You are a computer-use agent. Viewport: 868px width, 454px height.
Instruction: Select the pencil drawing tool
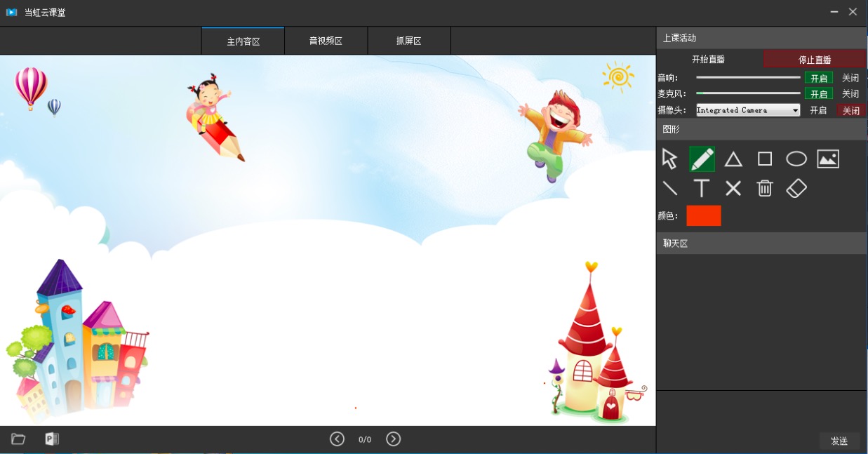pos(702,159)
